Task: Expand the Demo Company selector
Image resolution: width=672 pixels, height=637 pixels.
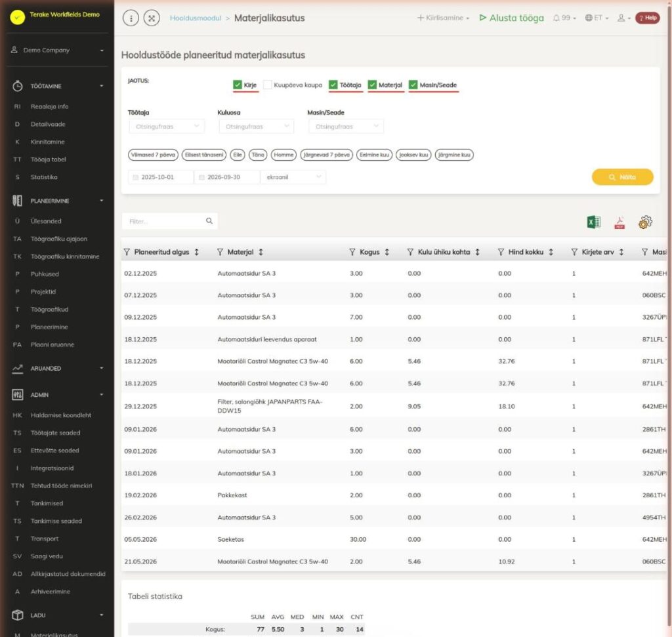Action: click(x=58, y=50)
